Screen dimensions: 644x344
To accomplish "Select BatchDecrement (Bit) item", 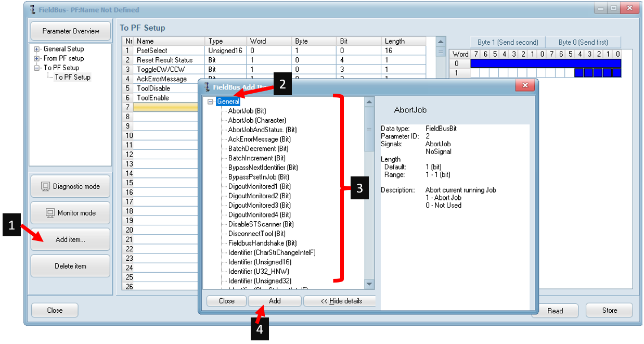I will pos(258,148).
